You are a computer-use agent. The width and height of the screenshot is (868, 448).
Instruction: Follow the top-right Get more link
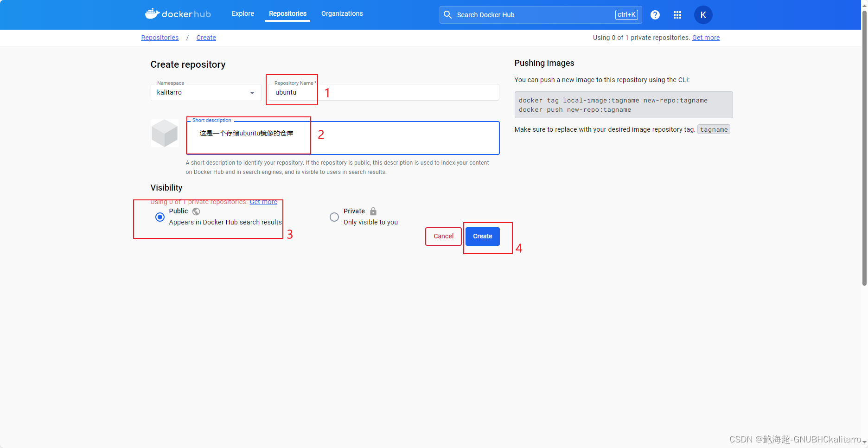pos(706,38)
